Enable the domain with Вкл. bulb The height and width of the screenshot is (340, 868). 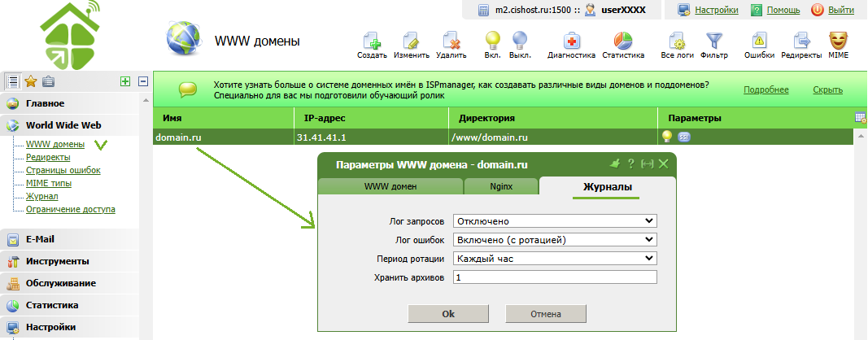[x=492, y=41]
